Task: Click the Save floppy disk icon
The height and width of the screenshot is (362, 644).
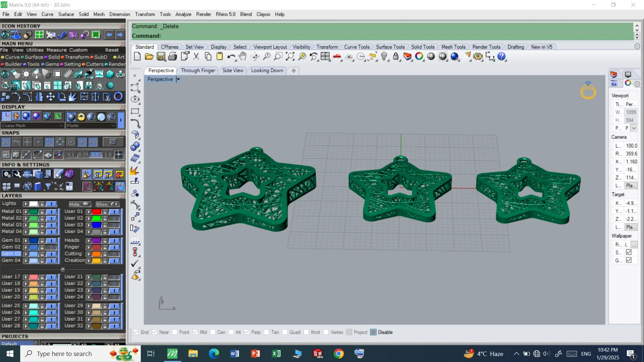Action: pyautogui.click(x=161, y=57)
